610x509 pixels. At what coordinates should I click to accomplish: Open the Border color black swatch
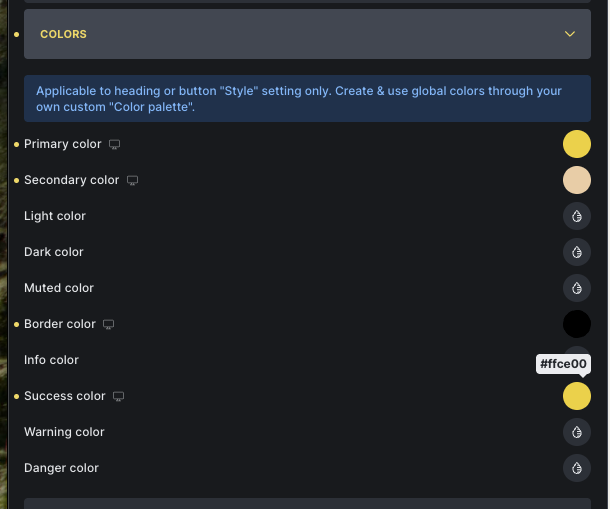[577, 324]
